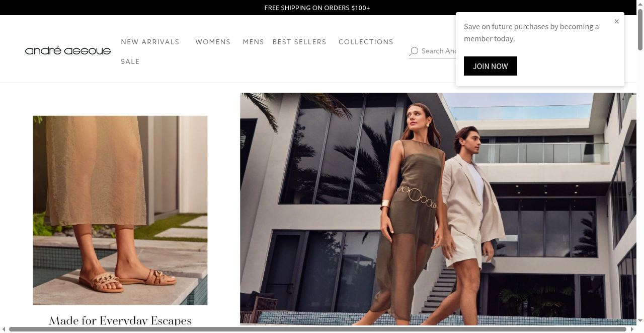Click the hero image of the couple walking

438,209
